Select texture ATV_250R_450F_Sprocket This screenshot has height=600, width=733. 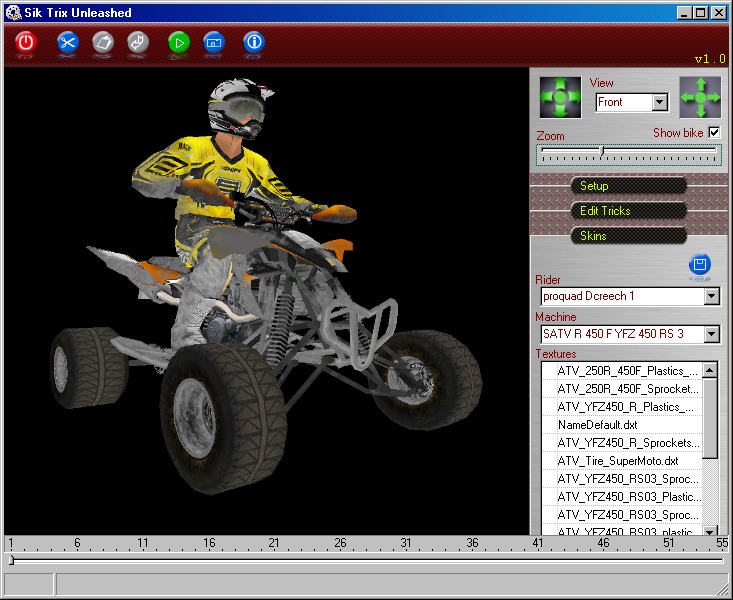(623, 389)
